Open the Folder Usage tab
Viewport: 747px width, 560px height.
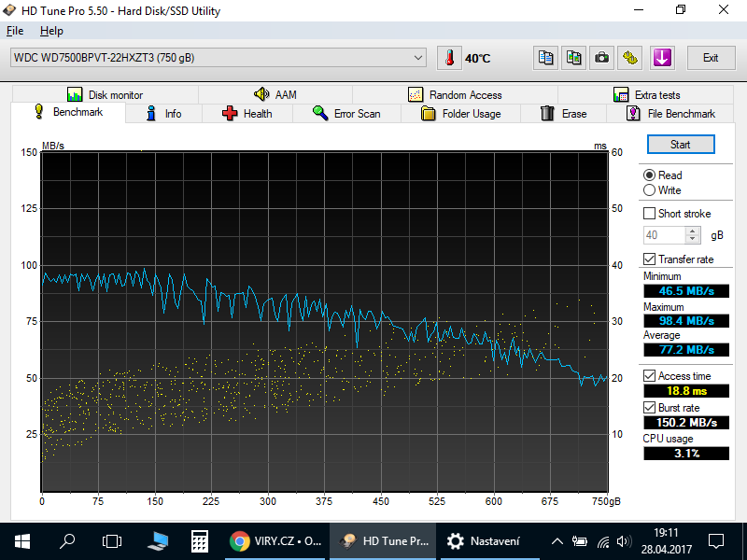point(460,114)
